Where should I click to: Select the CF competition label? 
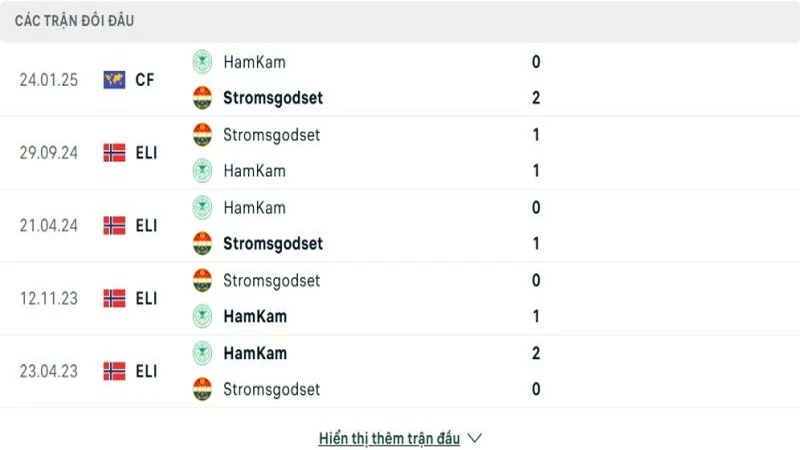pyautogui.click(x=145, y=80)
